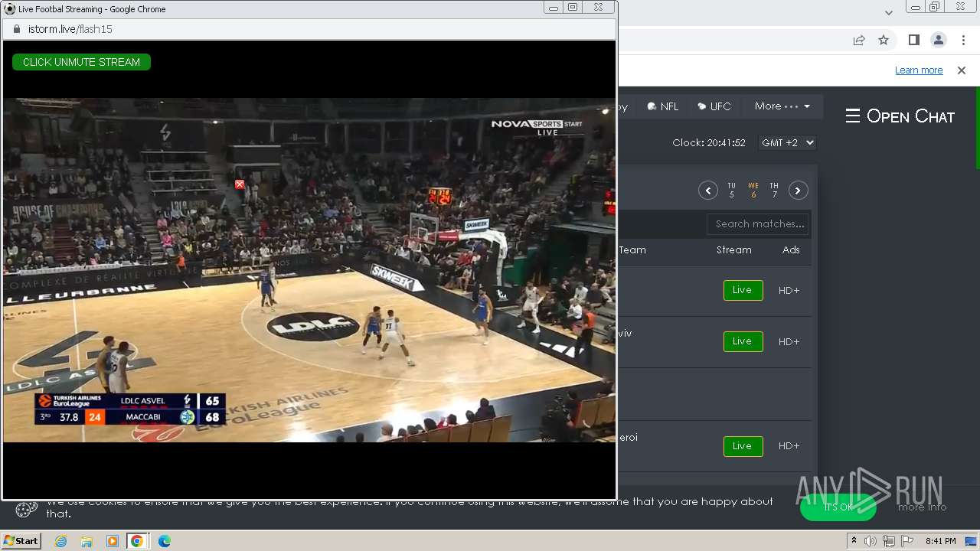
Task: Open the Chrome profile avatar
Action: (938, 40)
